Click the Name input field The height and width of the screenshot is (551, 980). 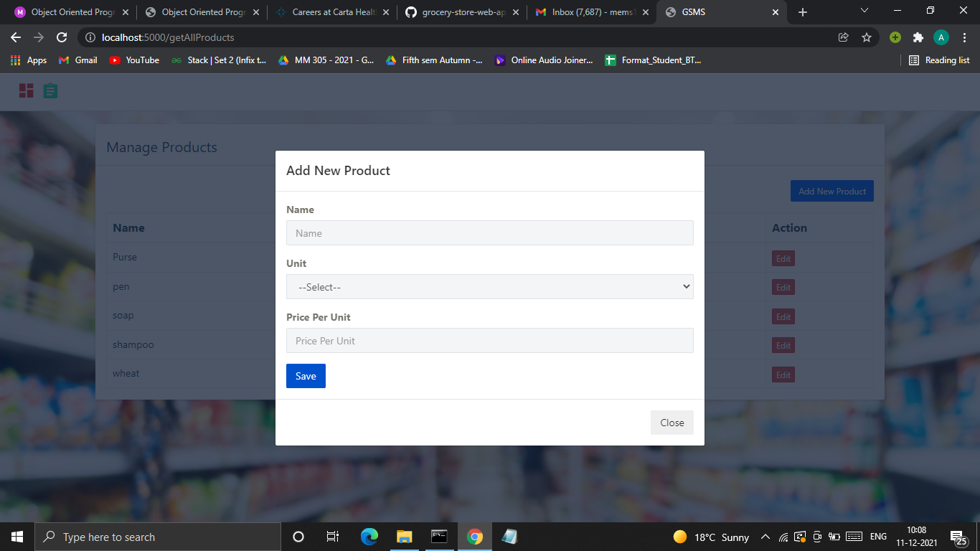pyautogui.click(x=490, y=232)
